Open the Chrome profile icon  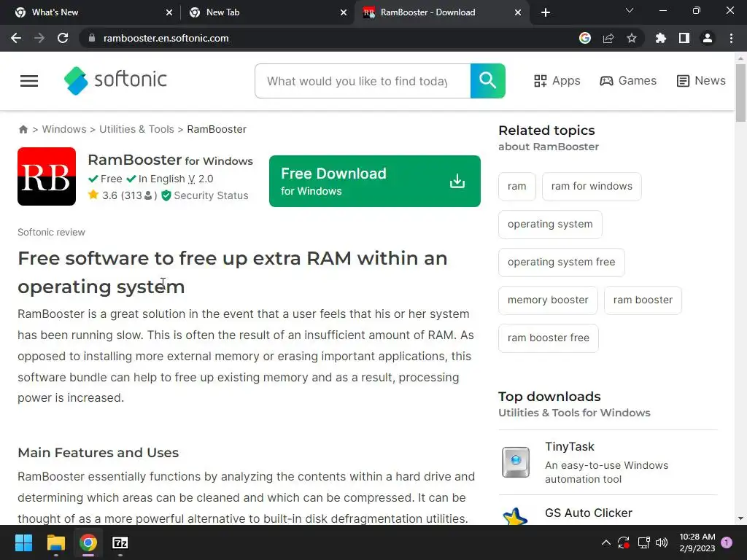coord(708,38)
